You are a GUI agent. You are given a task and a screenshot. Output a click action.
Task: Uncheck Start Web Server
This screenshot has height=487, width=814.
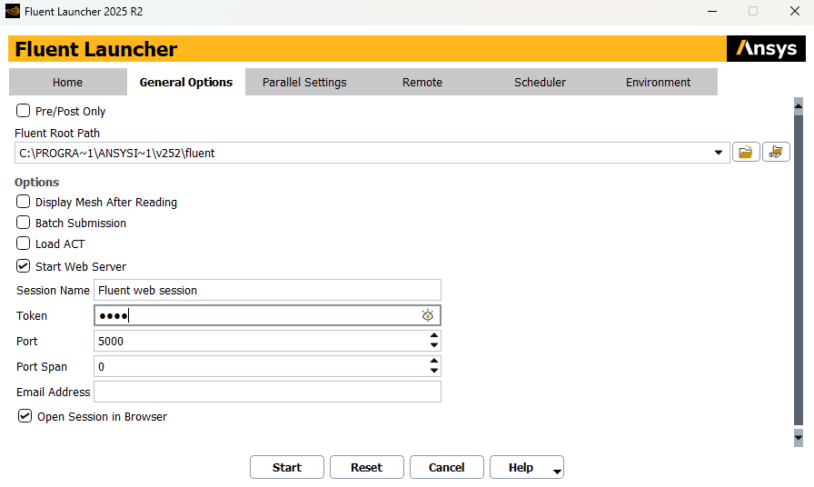point(23,266)
